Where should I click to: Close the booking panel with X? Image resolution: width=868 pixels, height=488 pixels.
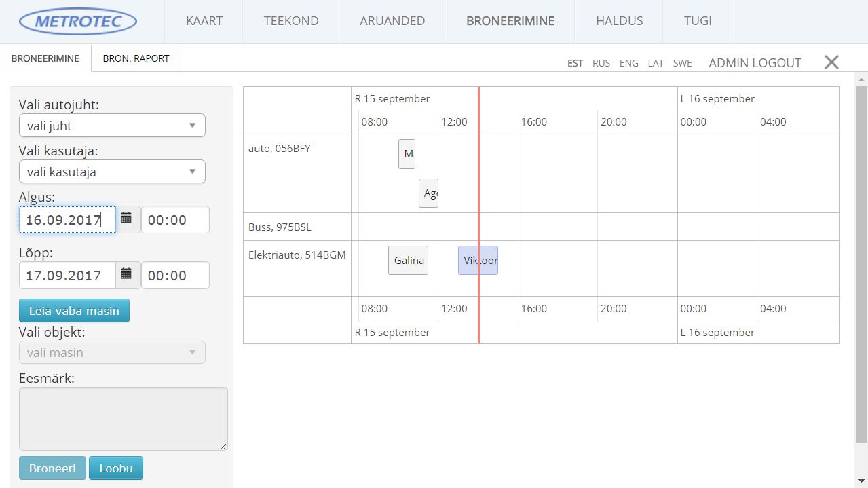[x=831, y=62]
